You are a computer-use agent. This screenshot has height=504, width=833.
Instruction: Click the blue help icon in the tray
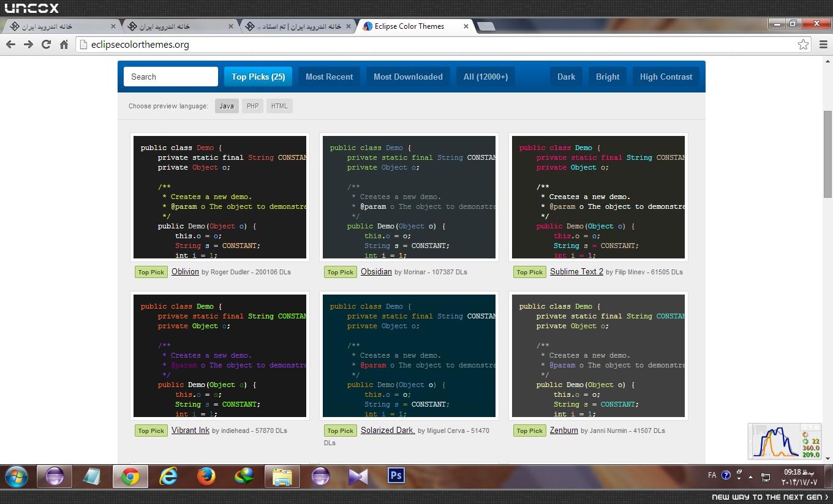coord(726,475)
